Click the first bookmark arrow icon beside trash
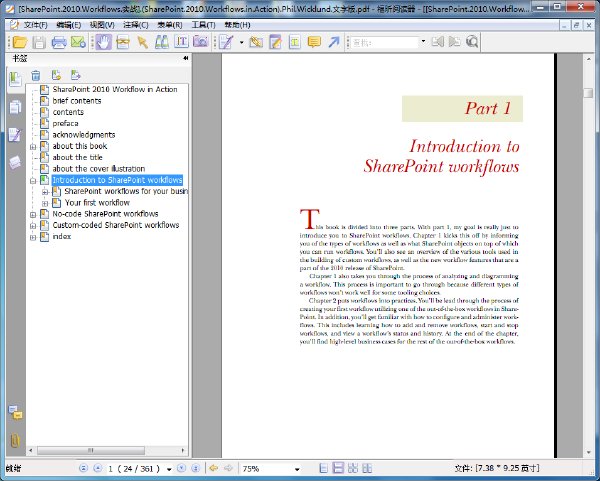This screenshot has width=600, height=481. click(56, 75)
